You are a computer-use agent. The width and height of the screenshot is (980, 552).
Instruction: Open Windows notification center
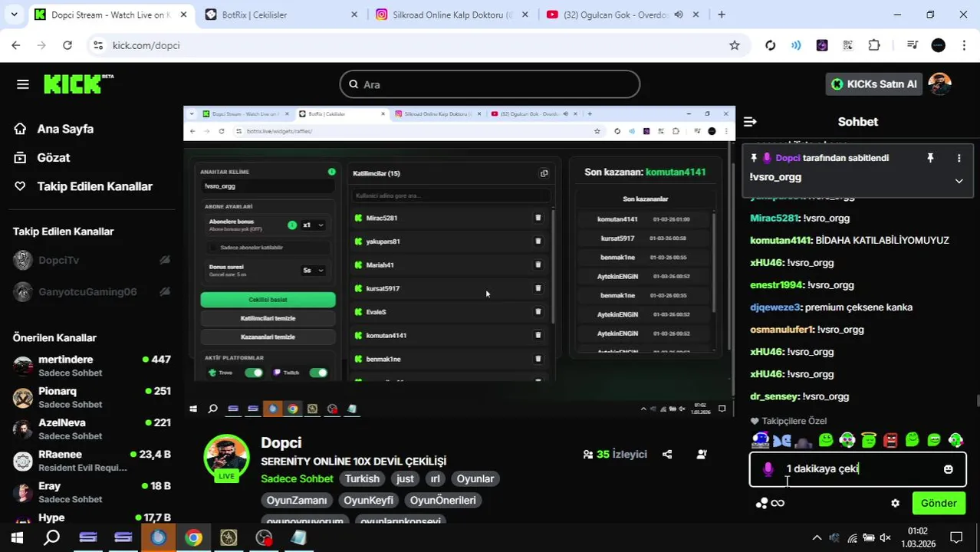956,538
